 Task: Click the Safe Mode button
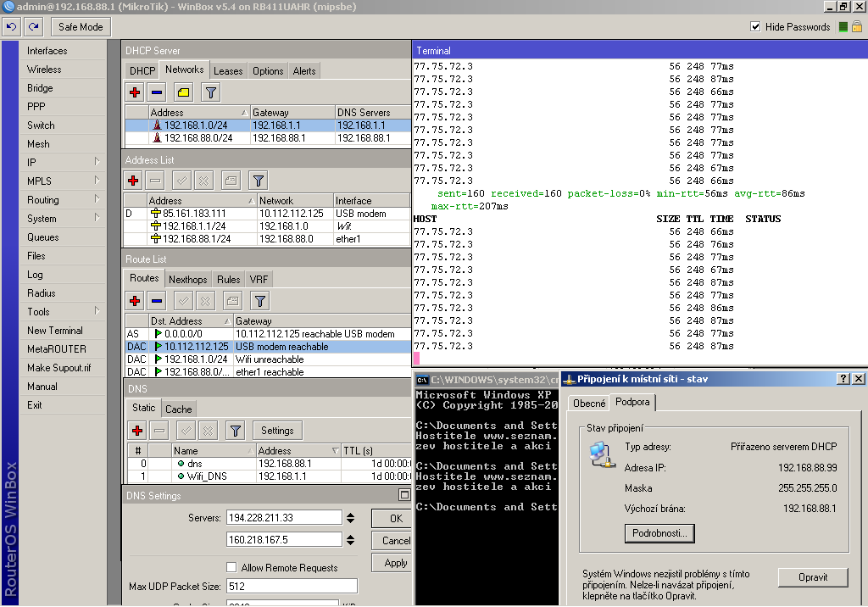pos(81,26)
